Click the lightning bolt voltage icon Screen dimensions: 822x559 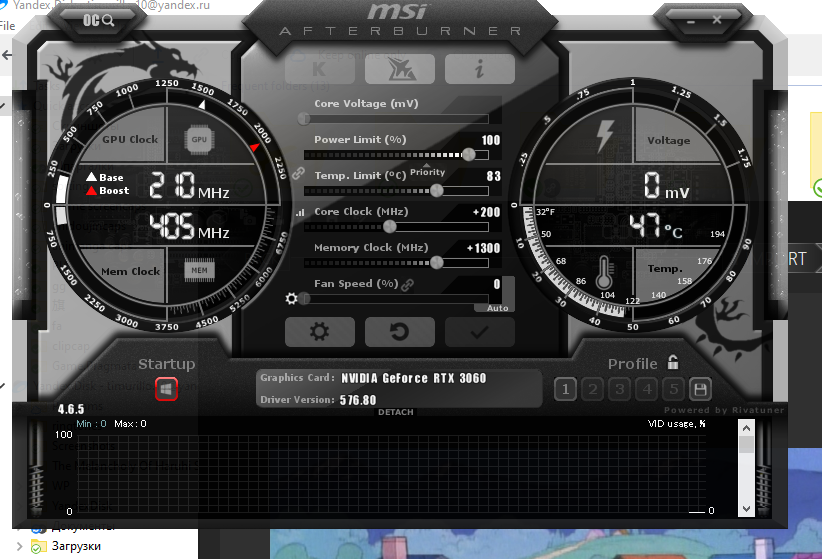[605, 136]
